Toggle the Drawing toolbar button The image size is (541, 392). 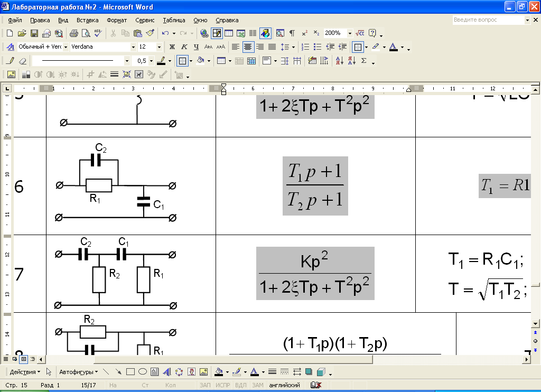click(265, 33)
